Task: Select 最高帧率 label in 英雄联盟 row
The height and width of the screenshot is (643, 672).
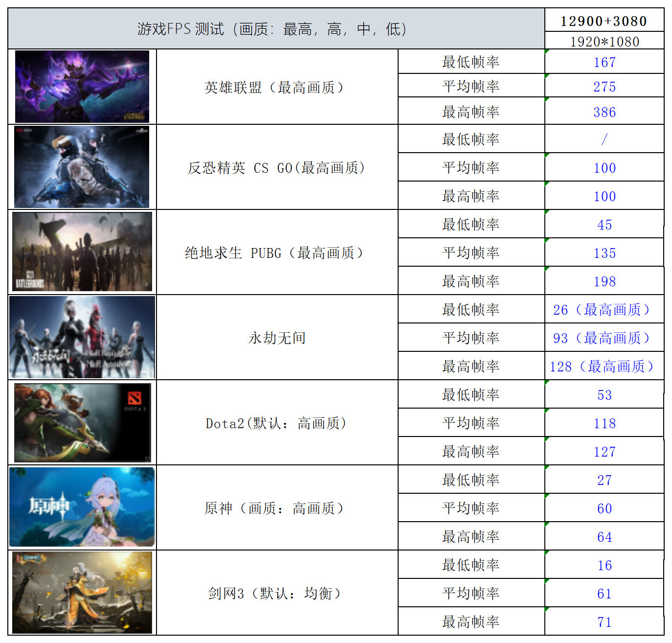Action: [x=471, y=112]
